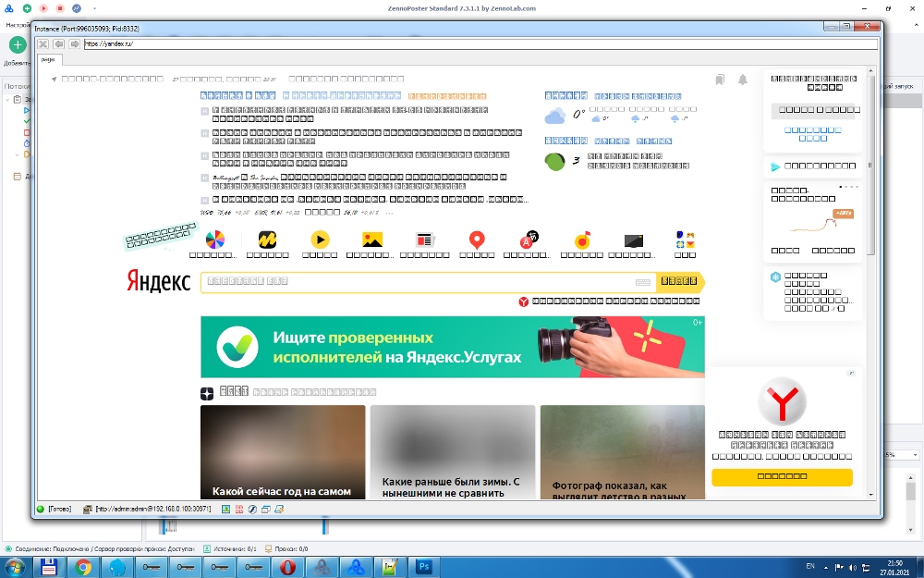Open the Music note service icon
The image size is (924, 578).
[x=582, y=240]
